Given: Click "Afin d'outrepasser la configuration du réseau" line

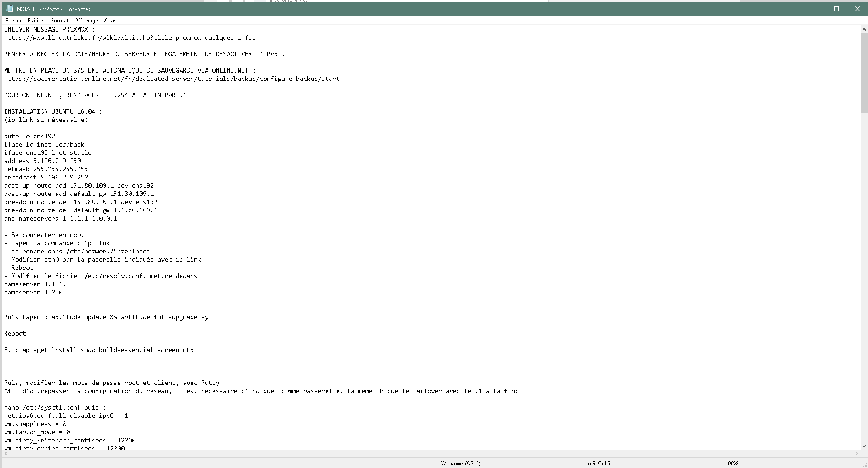Looking at the screenshot, I should point(261,391).
